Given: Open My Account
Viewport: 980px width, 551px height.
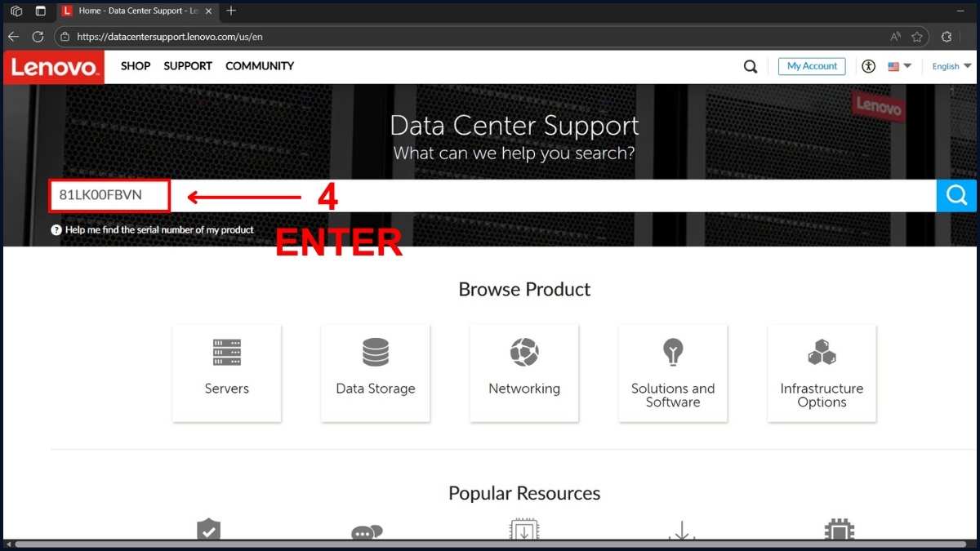Looking at the screenshot, I should tap(812, 66).
